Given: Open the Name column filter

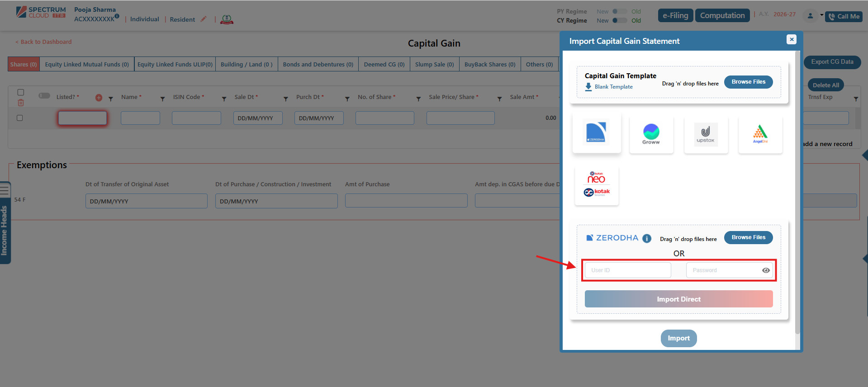Looking at the screenshot, I should tap(162, 99).
